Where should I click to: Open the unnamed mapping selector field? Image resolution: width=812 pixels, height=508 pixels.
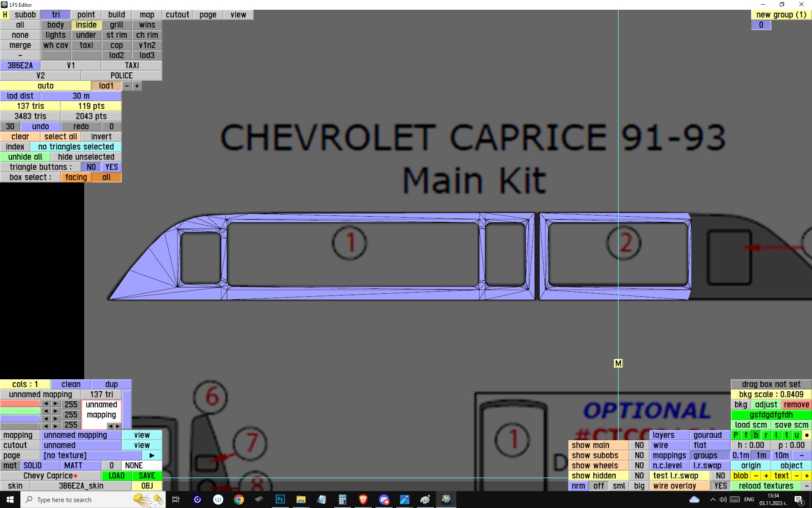click(81, 435)
